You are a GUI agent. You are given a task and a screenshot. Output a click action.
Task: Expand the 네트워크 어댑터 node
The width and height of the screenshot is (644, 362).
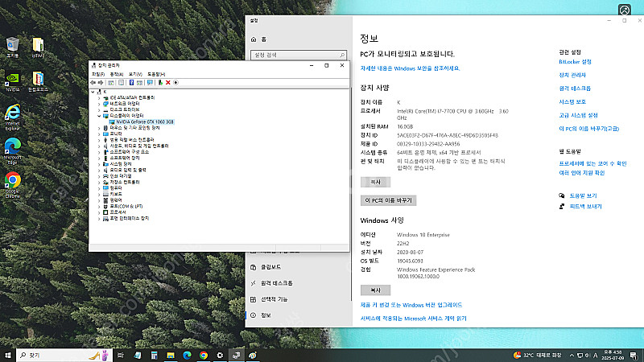pyautogui.click(x=99, y=104)
